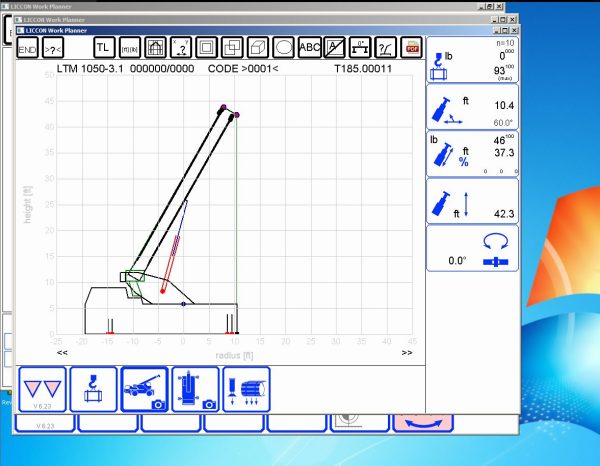
Task: Select the ellipse drawing tool
Action: click(x=284, y=48)
